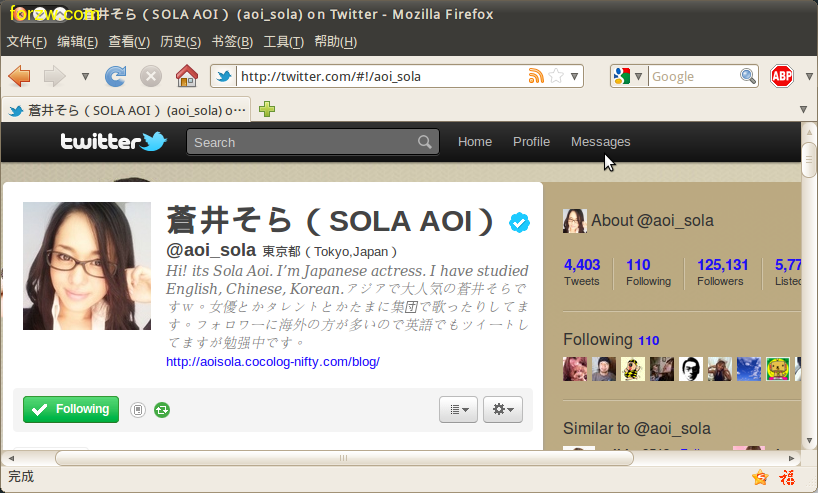Click the Adblock Plus ABP icon
The image size is (818, 493).
coord(781,77)
